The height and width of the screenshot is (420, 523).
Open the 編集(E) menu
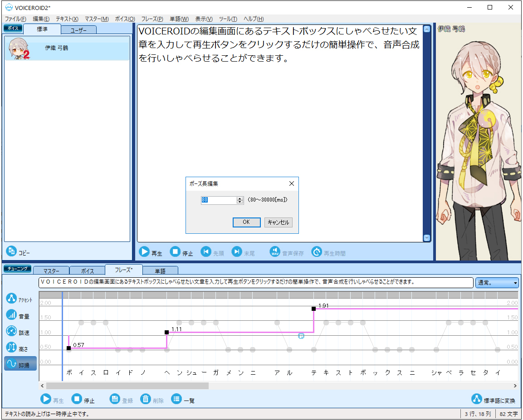(x=41, y=19)
